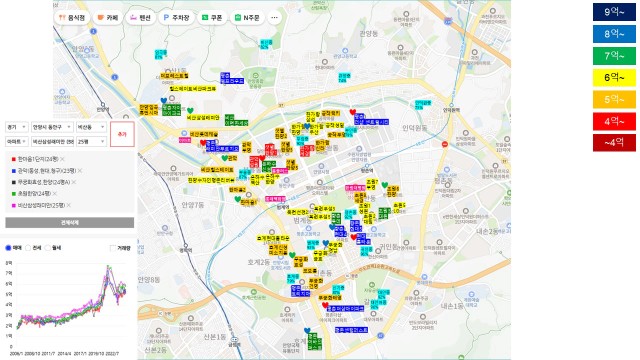The width and height of the screenshot is (640, 360).
Task: Remove 한마음1단지(24평) from comparison list
Action: (x=62, y=159)
